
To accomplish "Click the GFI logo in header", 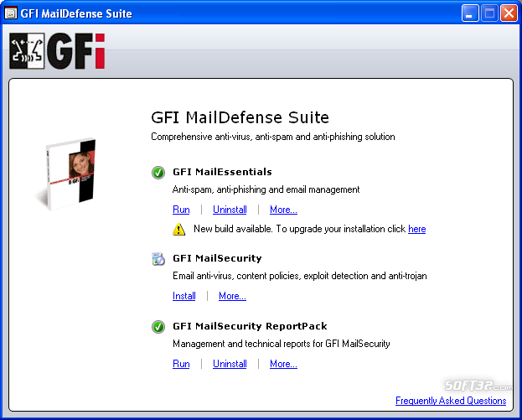I will click(x=57, y=51).
